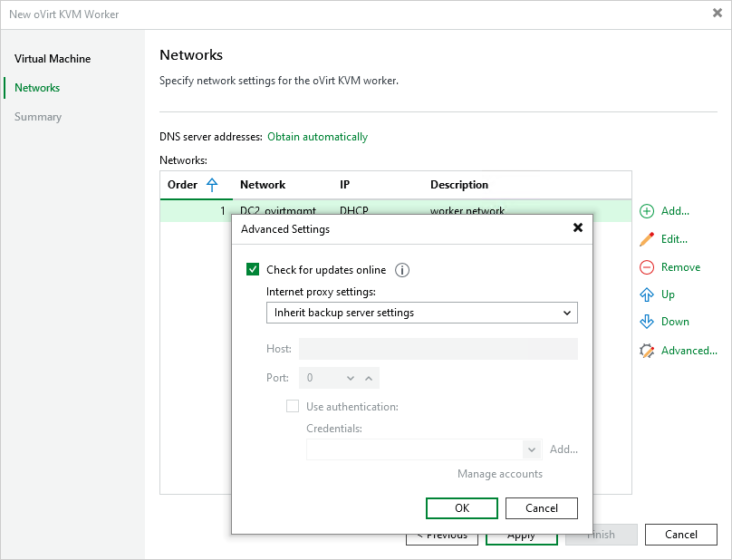Click the Add network icon
This screenshot has width=732, height=560.
coord(647,211)
